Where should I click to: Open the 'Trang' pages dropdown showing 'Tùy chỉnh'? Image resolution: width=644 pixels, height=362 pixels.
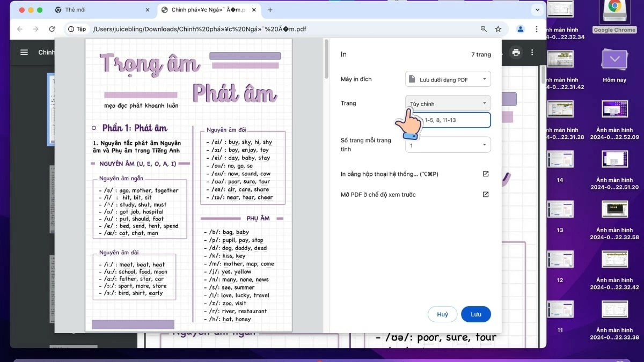448,102
